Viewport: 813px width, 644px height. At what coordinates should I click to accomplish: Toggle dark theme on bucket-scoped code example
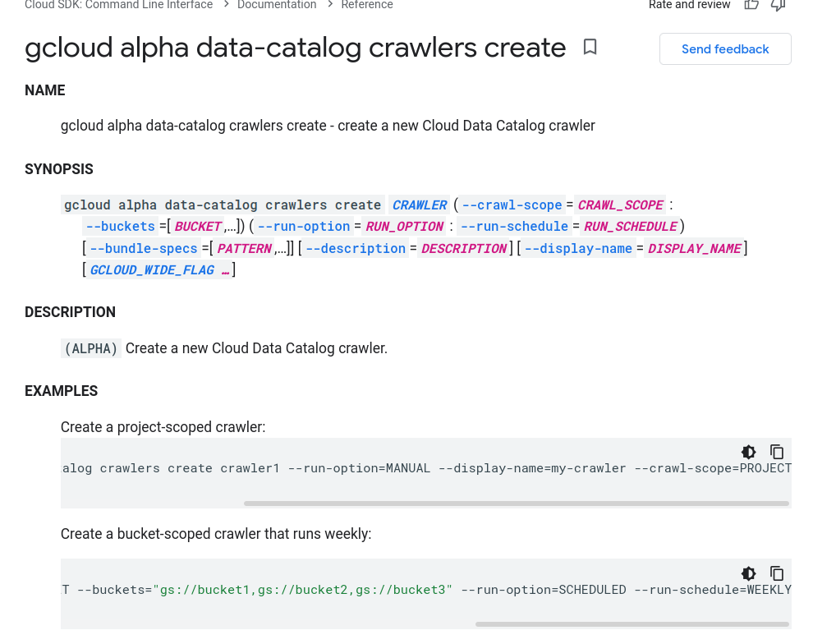click(749, 573)
